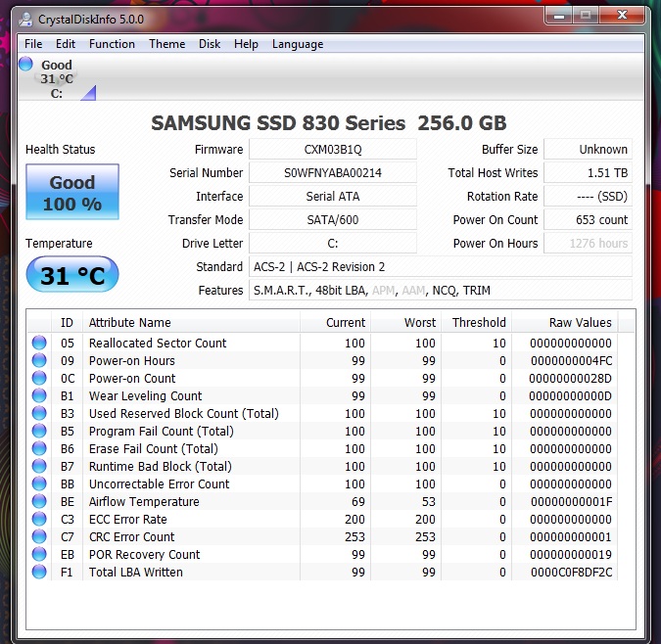Screen dimensions: 661x644
Task: Click the Interface field Serial ATA
Action: pos(333,197)
